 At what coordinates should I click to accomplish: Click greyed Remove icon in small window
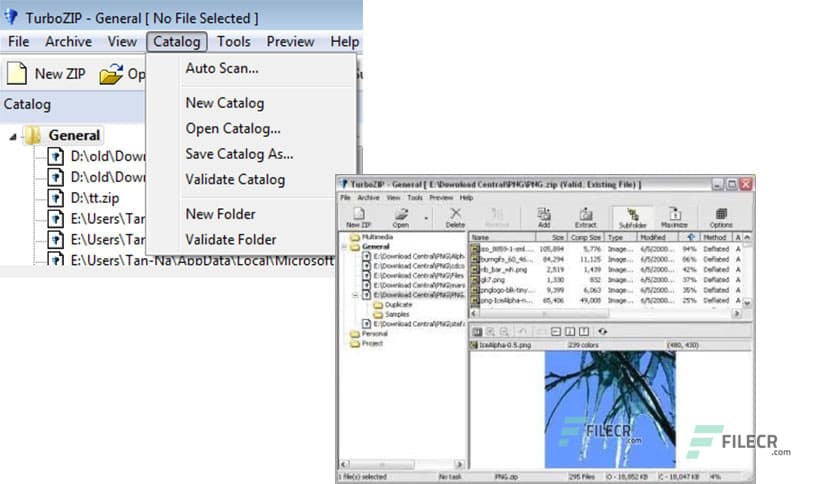(497, 214)
